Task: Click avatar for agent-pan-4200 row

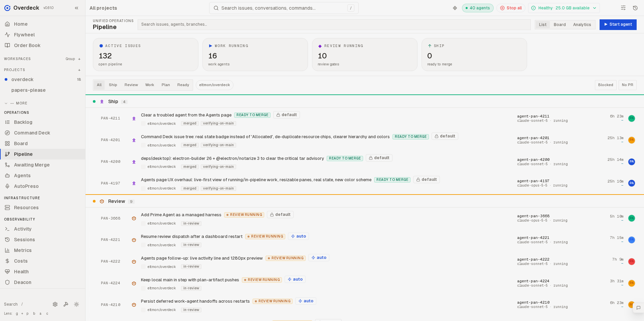Action: click(x=631, y=162)
